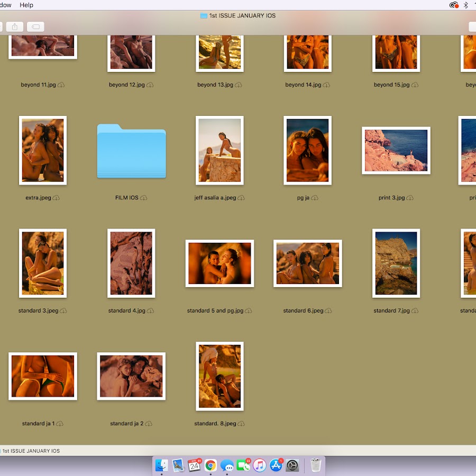Click the Edit Tags toolbar button
The width and height of the screenshot is (476, 476).
[35, 26]
